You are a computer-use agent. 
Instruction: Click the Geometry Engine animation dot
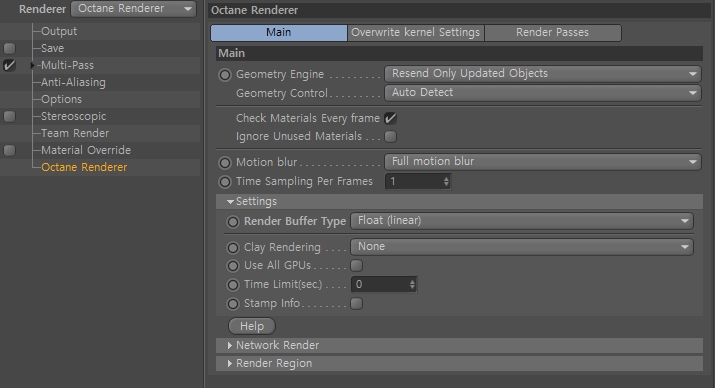point(225,75)
